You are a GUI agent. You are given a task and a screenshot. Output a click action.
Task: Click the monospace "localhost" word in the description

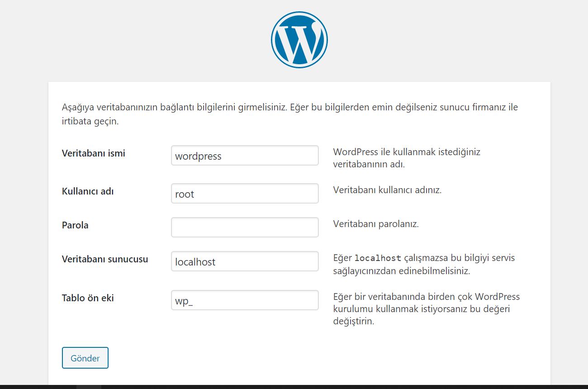(x=378, y=258)
